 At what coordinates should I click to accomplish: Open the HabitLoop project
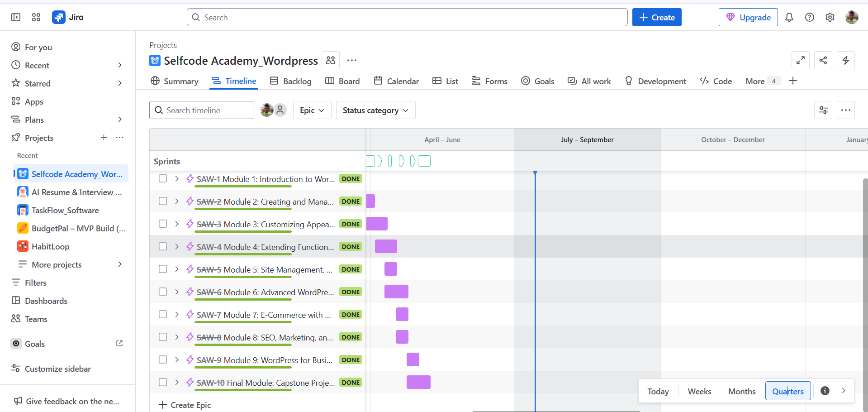(x=50, y=246)
